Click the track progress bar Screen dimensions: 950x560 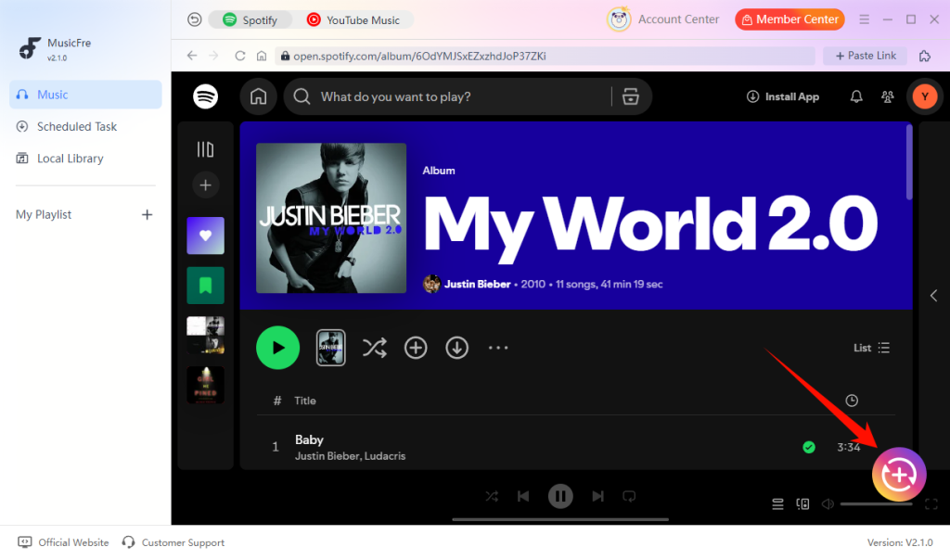[x=560, y=519]
